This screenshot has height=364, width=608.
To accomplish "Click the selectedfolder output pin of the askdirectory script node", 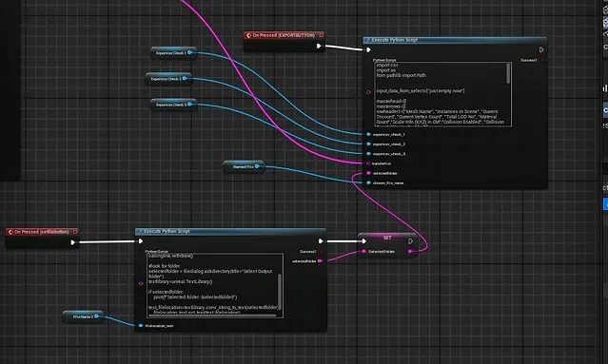I will (321, 261).
